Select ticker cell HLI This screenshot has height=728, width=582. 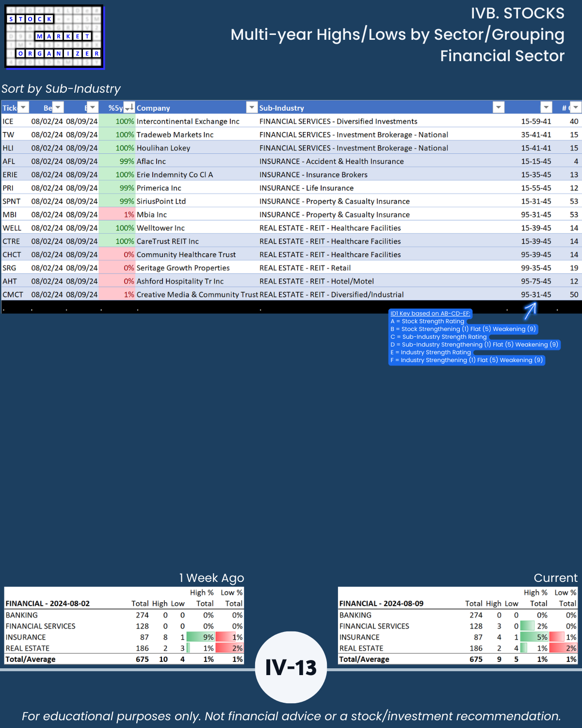(x=8, y=148)
